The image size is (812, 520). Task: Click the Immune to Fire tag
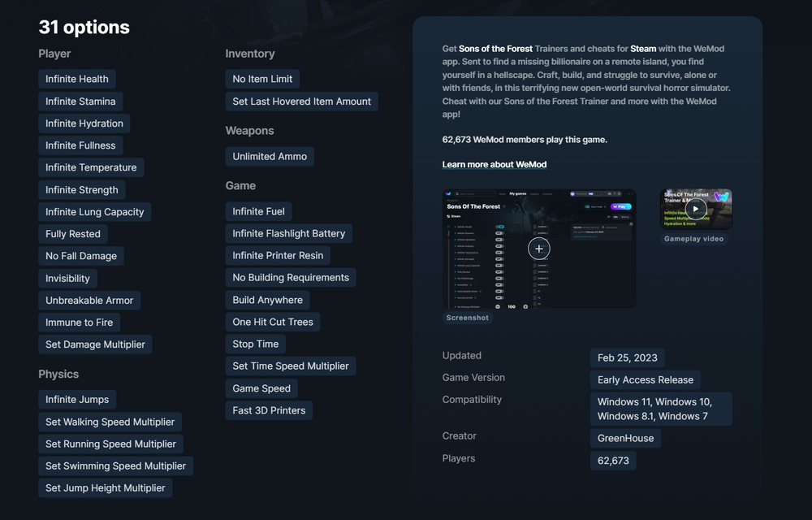pos(79,322)
